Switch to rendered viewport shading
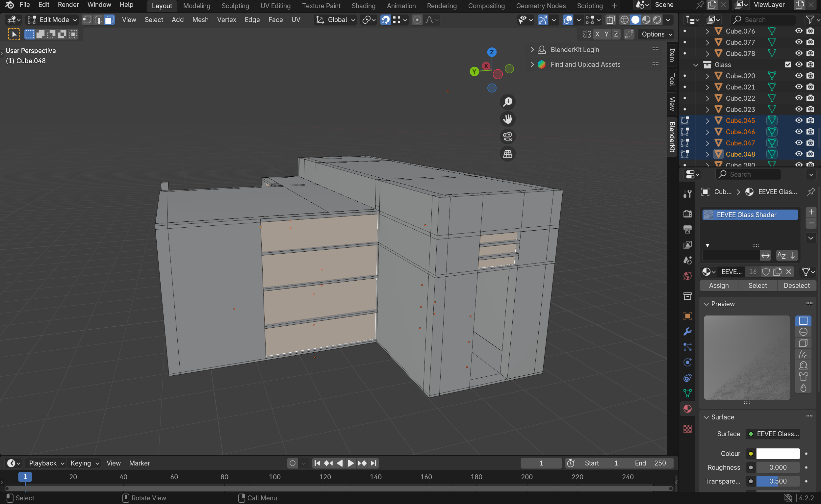Image resolution: width=821 pixels, height=504 pixels. (x=657, y=20)
